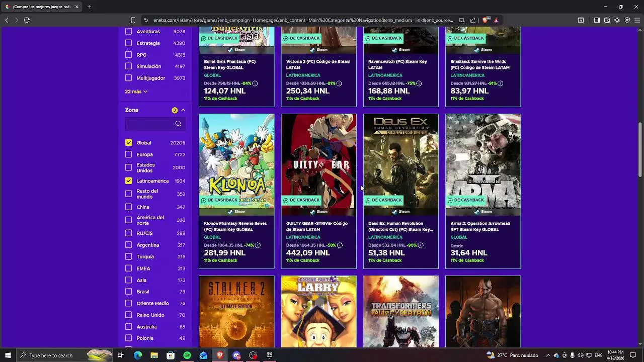Show price info icon for Smalland
Screen dimensions: 644x362
(501, 83)
